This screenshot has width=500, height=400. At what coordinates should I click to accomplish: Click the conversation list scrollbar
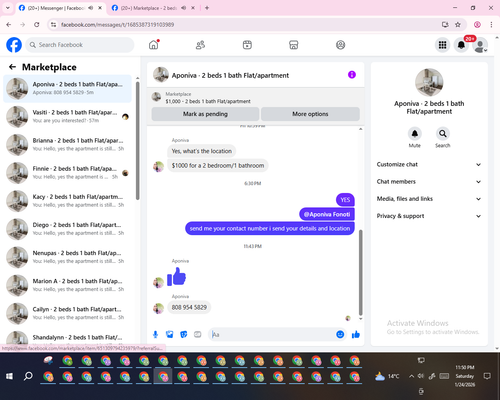click(x=138, y=141)
